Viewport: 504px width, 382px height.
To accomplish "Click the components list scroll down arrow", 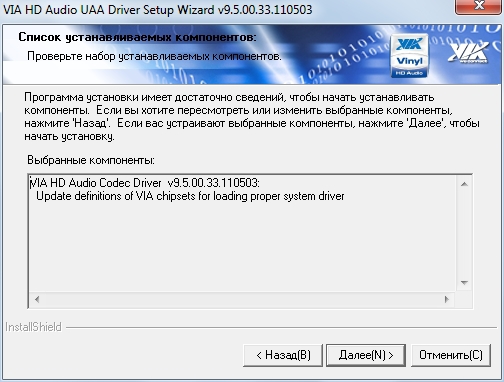I will point(464,283).
